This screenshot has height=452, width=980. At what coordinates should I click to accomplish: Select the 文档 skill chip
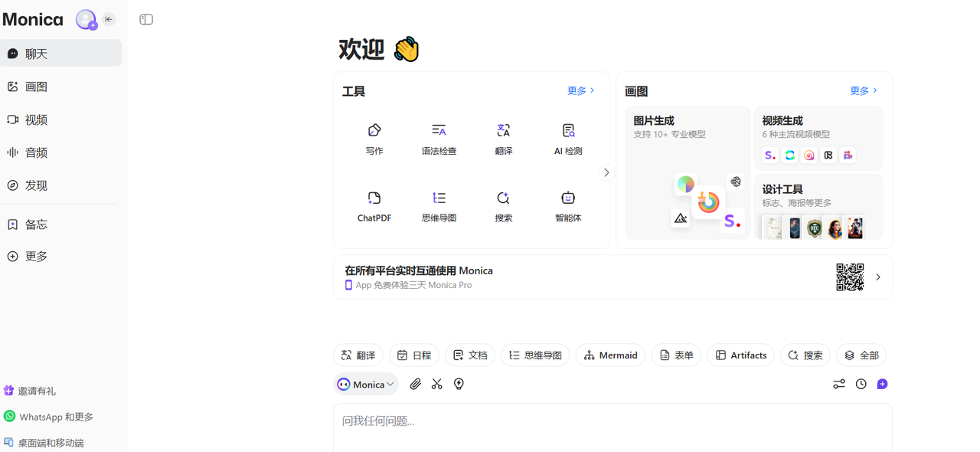point(470,355)
